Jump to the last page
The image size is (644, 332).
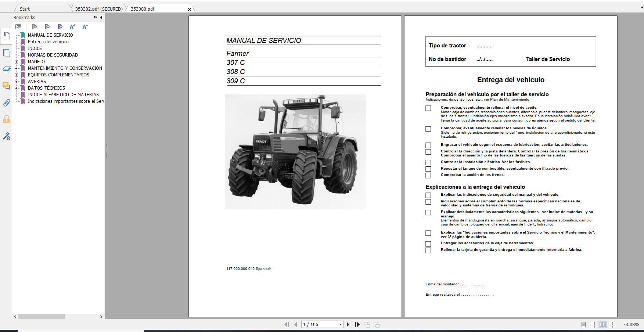[357, 324]
